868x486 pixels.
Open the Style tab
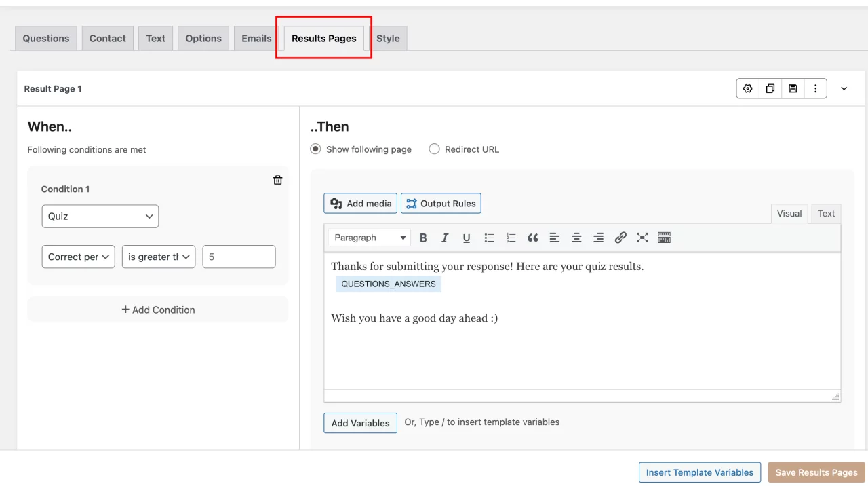388,38
